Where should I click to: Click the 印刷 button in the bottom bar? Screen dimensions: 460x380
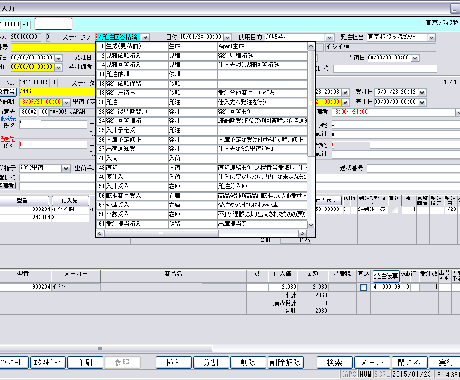point(85,362)
